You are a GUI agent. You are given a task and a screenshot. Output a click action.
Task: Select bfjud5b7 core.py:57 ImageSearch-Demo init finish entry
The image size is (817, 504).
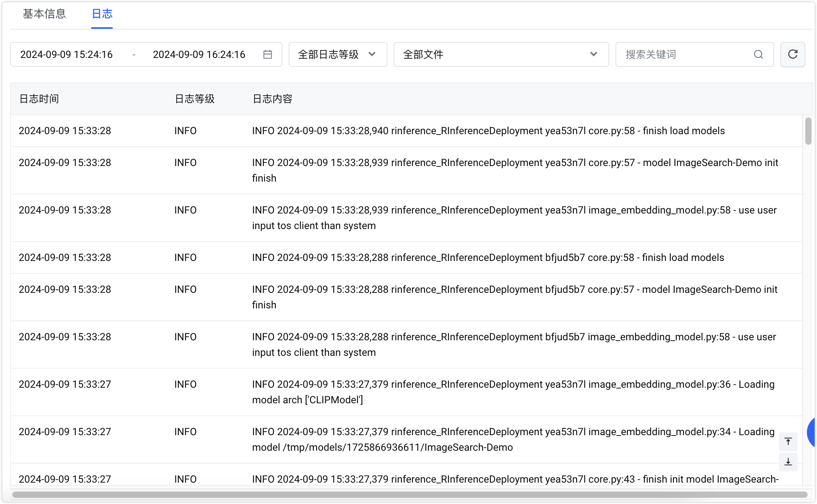click(406, 297)
